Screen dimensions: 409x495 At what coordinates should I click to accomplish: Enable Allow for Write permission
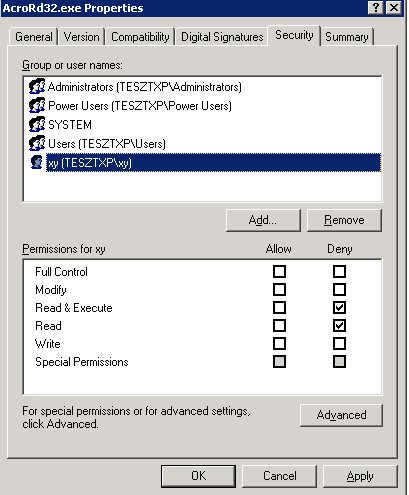279,343
